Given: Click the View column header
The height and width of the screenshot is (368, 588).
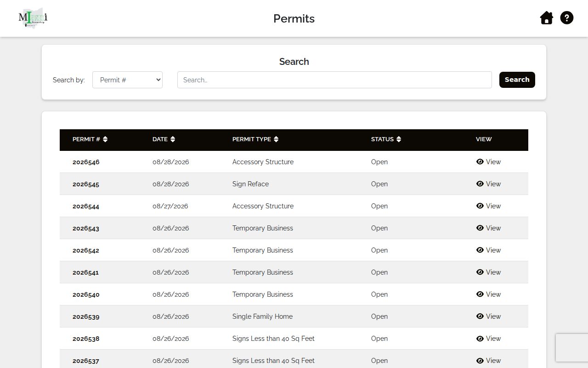Looking at the screenshot, I should click(x=484, y=139).
